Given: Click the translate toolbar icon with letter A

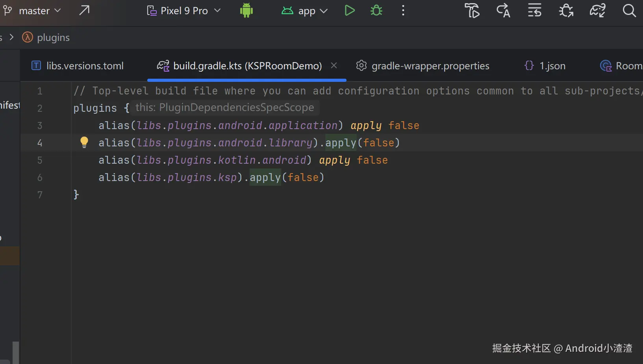Looking at the screenshot, I should click(503, 11).
